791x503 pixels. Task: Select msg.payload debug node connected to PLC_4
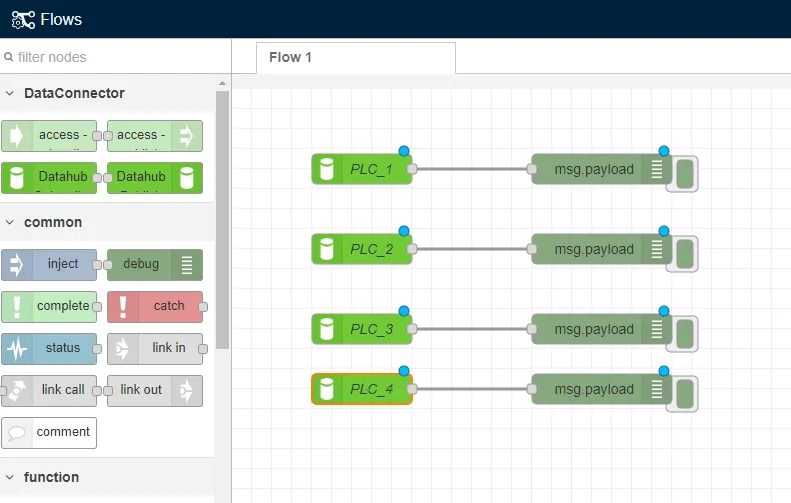pyautogui.click(x=601, y=389)
